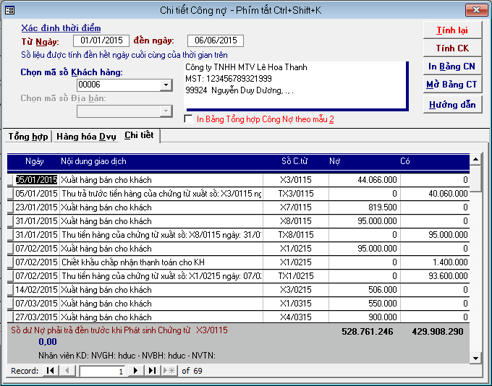This screenshot has width=492, height=386.
Task: Select the row selector of voucher X3/0115
Action: click(10, 180)
